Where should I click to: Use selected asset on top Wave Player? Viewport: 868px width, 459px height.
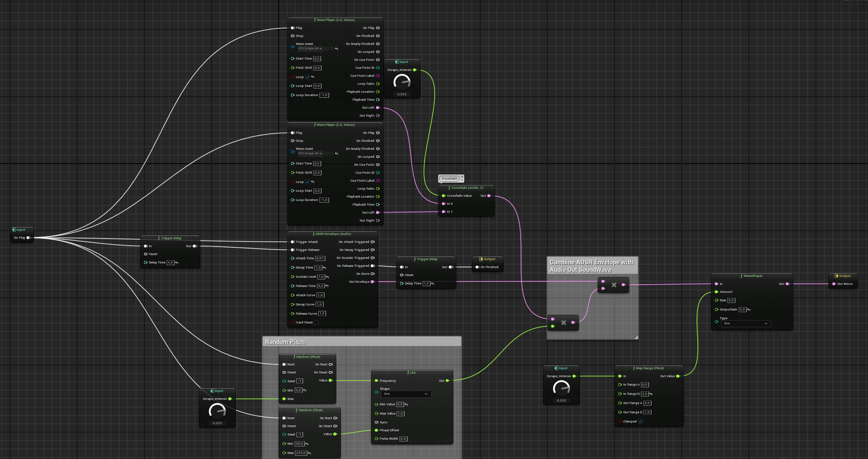click(327, 49)
